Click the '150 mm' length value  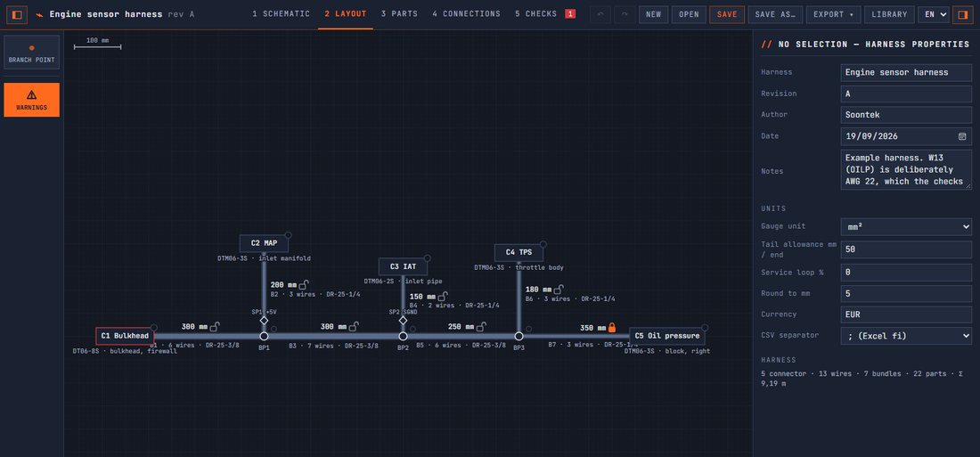(422, 297)
